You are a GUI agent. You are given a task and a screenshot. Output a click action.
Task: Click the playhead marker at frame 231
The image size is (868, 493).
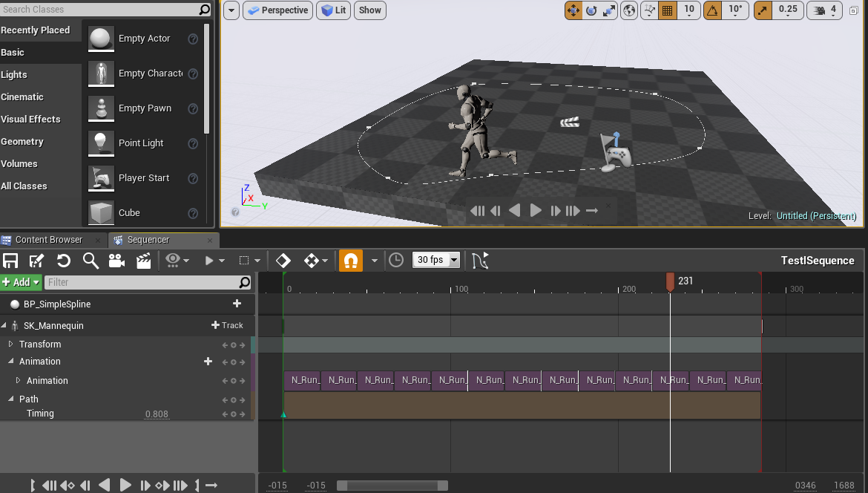click(671, 281)
